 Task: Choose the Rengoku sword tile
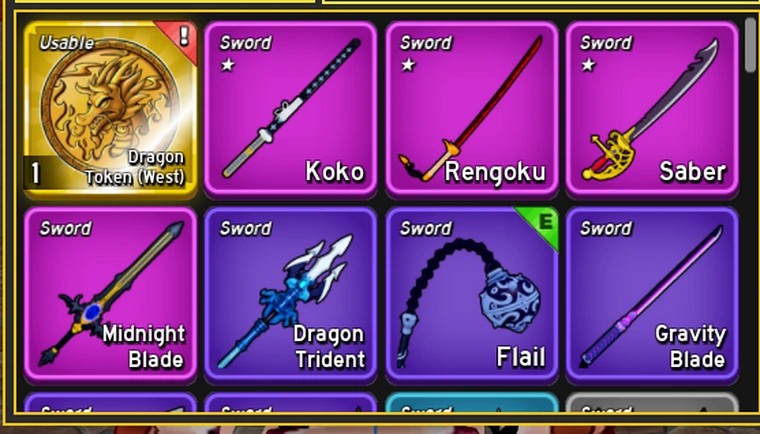(472, 109)
